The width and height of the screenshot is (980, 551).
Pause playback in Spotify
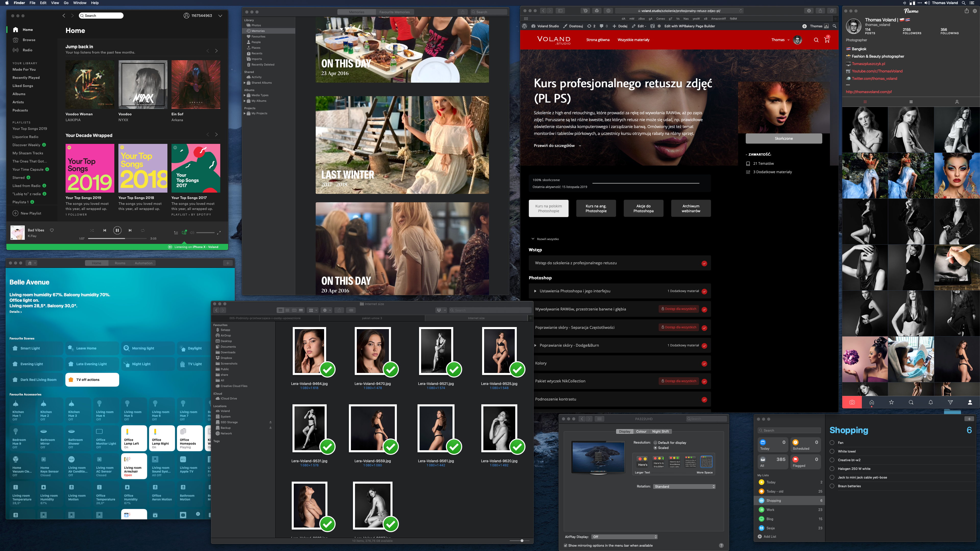[x=117, y=230]
